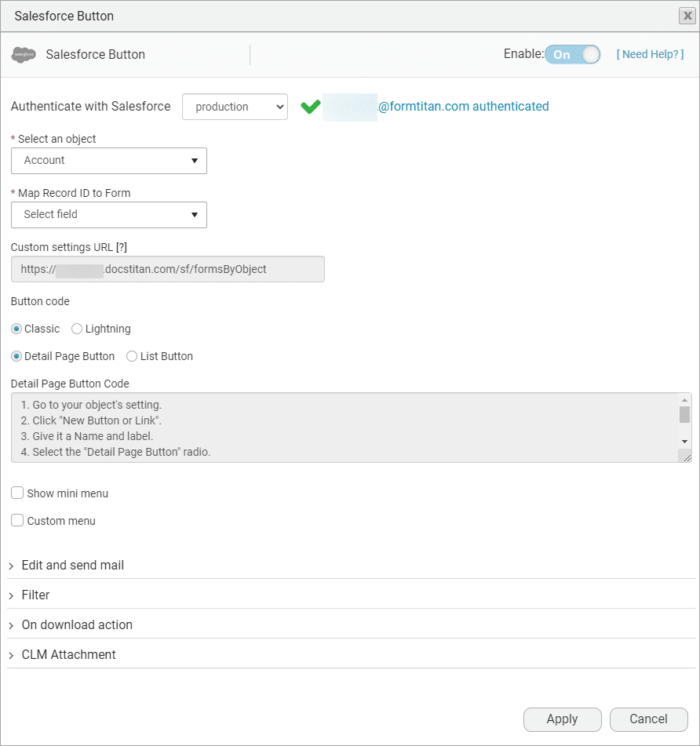
Task: Click the green authentication checkmark icon
Action: (311, 107)
